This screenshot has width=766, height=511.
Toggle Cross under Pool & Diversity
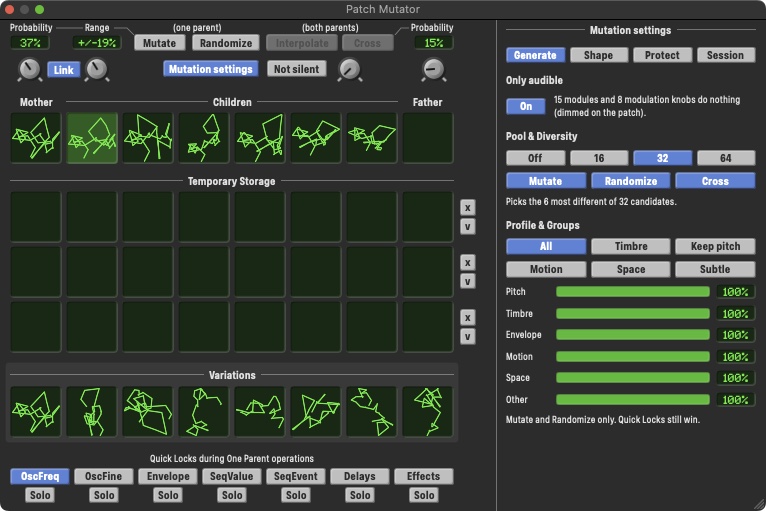pyautogui.click(x=715, y=181)
